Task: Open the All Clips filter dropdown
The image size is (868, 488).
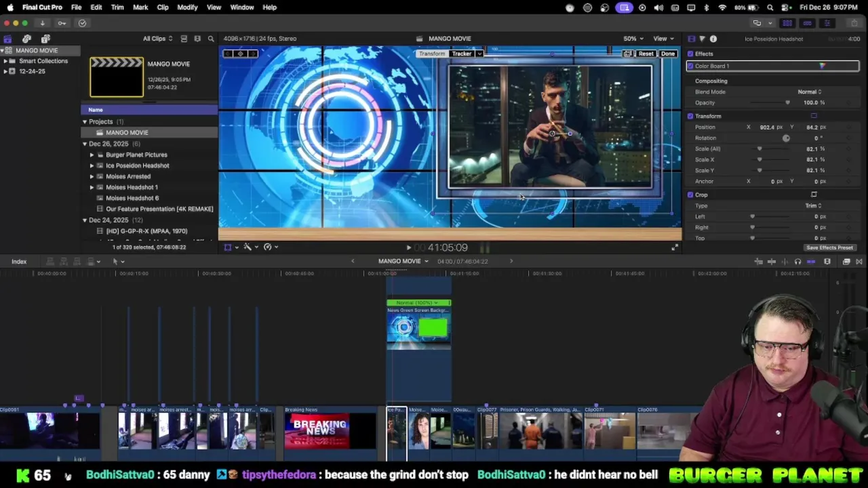Action: [157, 39]
